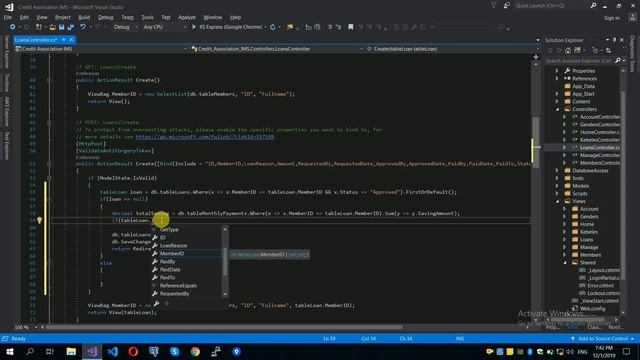Click the Windows Start button

tap(9, 351)
